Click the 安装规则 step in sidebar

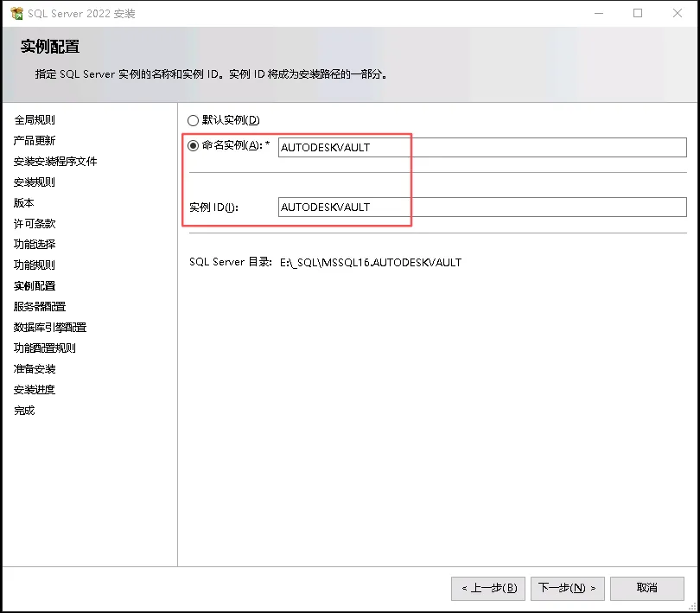[35, 182]
